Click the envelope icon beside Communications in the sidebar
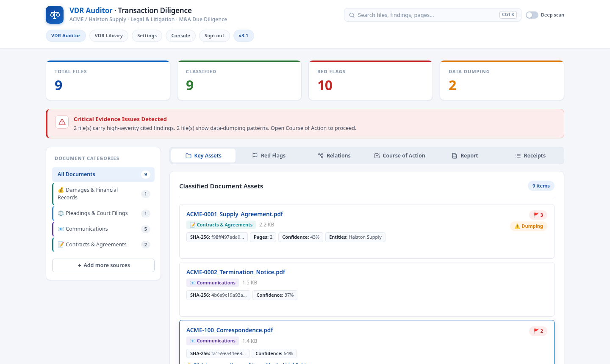This screenshot has height=364, width=610. [x=61, y=229]
